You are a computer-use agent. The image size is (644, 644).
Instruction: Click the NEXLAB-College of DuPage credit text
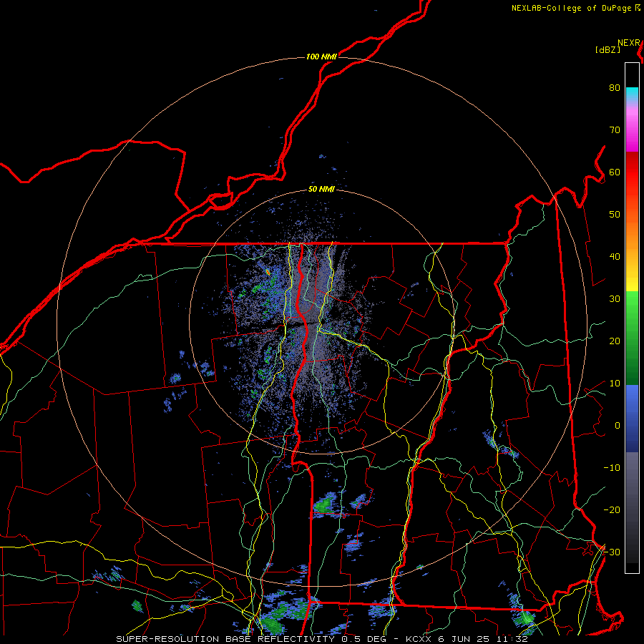tap(572, 8)
